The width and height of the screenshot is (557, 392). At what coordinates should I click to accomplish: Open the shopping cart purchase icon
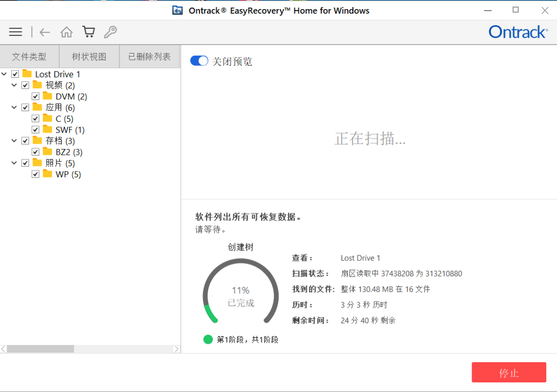[x=89, y=32]
